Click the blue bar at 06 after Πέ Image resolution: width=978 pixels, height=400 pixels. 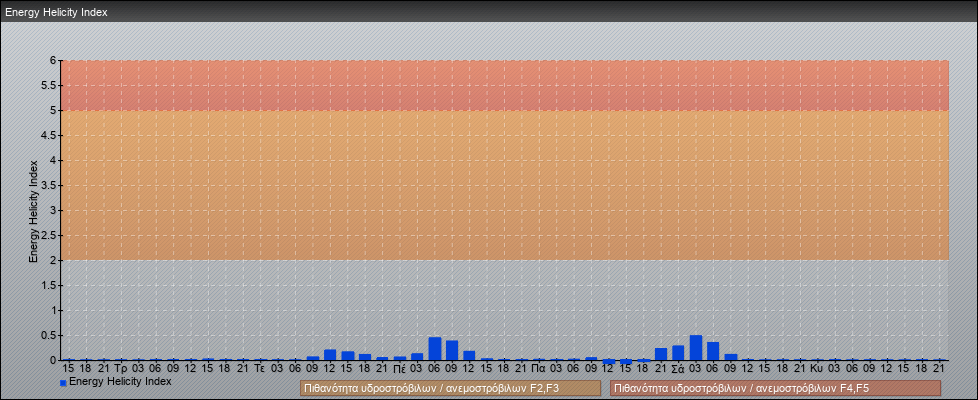click(435, 349)
